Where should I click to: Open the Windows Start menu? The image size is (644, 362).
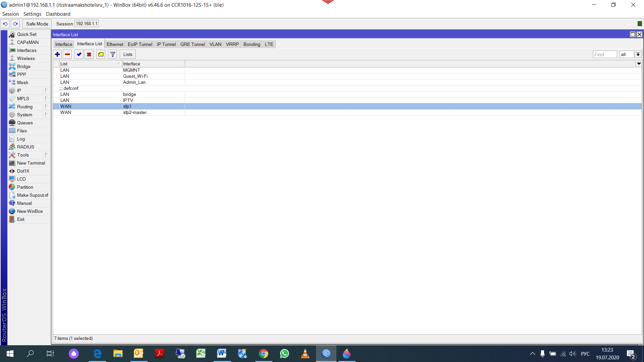click(10, 354)
